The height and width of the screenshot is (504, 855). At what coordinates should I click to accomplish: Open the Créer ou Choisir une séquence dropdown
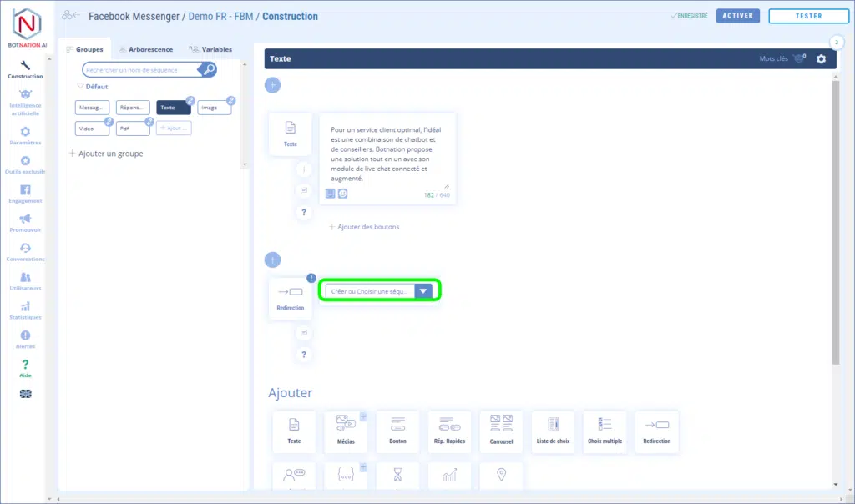[x=424, y=291]
